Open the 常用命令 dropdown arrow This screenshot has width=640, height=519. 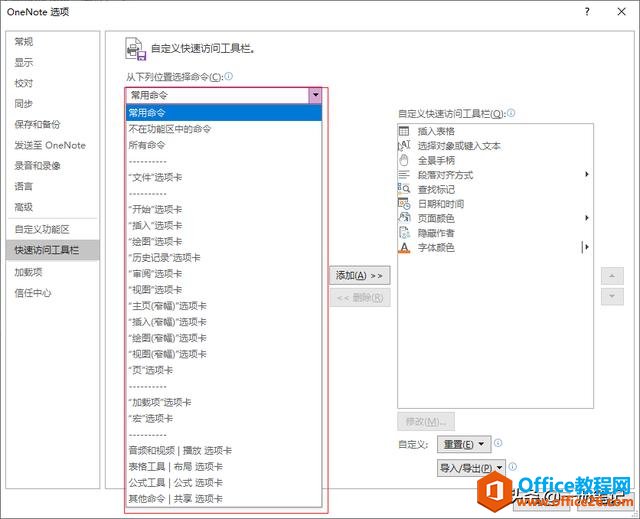click(x=315, y=95)
